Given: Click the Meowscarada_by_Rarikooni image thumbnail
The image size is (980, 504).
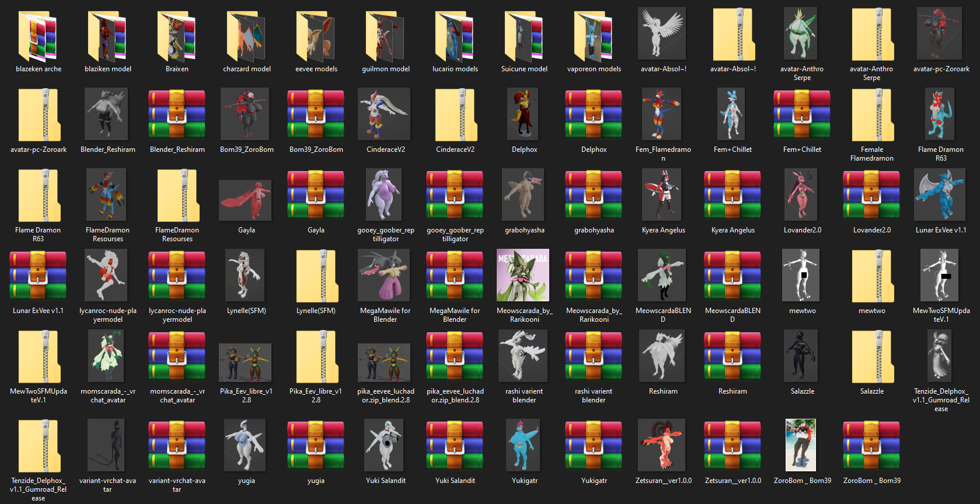Looking at the screenshot, I should point(523,275).
